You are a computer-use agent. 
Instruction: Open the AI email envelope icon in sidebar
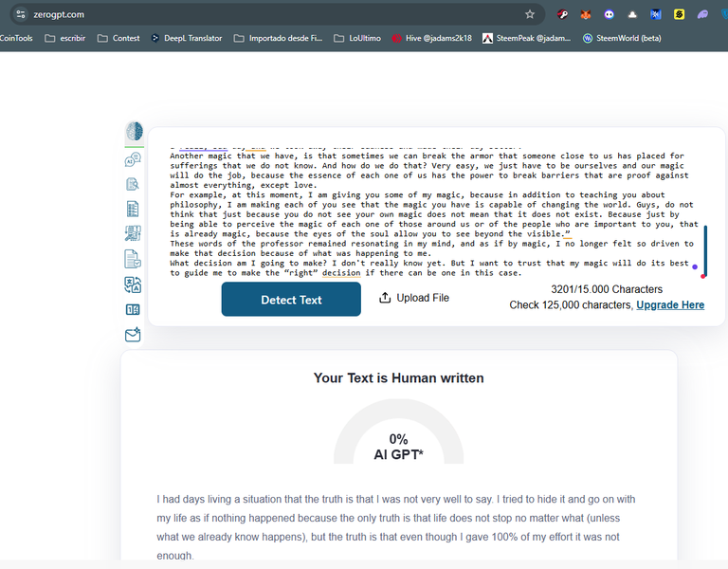[x=133, y=335]
